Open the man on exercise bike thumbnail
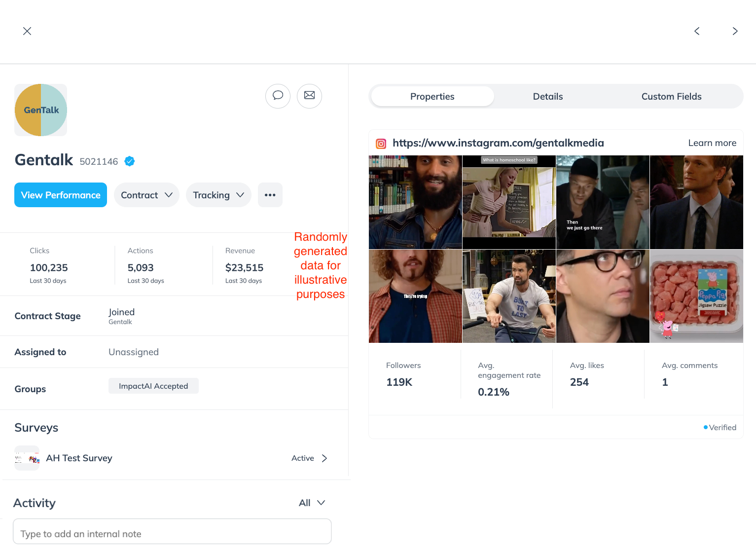This screenshot has width=756, height=553. (509, 296)
